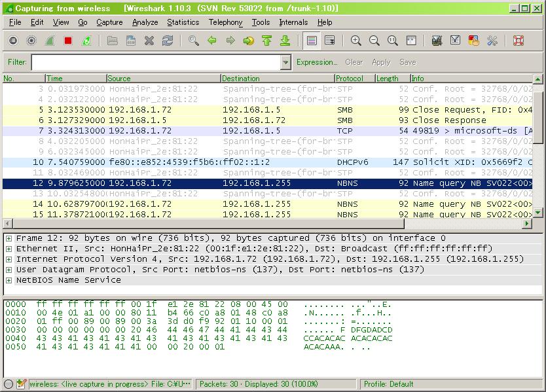The image size is (546, 392).
Task: Find a packet magnifier icon
Action: [x=194, y=41]
